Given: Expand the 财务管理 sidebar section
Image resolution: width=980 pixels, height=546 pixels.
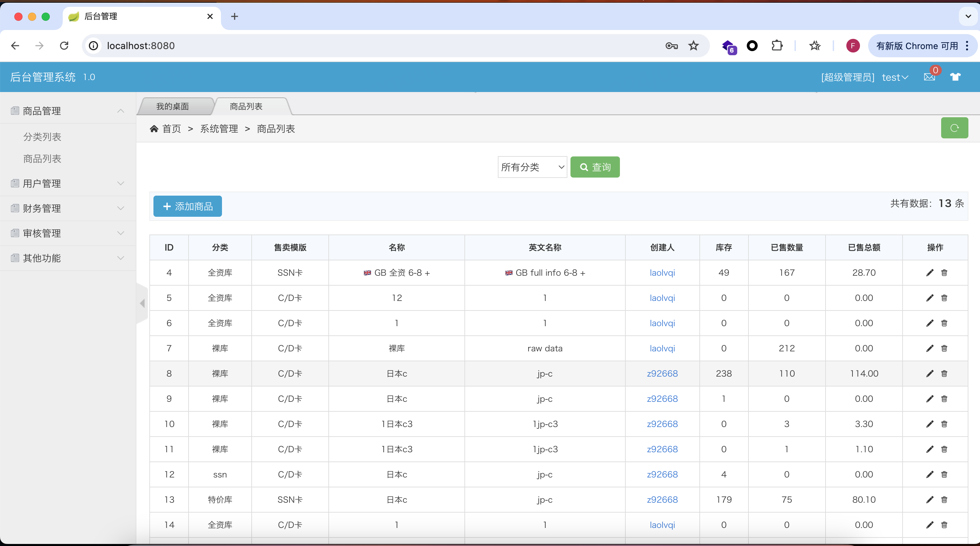Looking at the screenshot, I should 68,208.
